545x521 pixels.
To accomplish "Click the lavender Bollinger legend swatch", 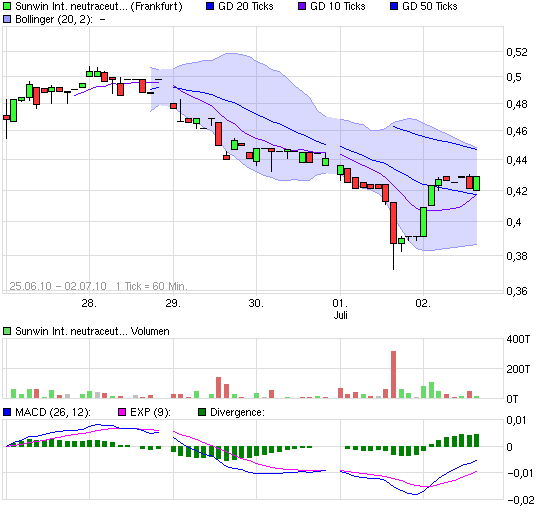I will click(7, 19).
